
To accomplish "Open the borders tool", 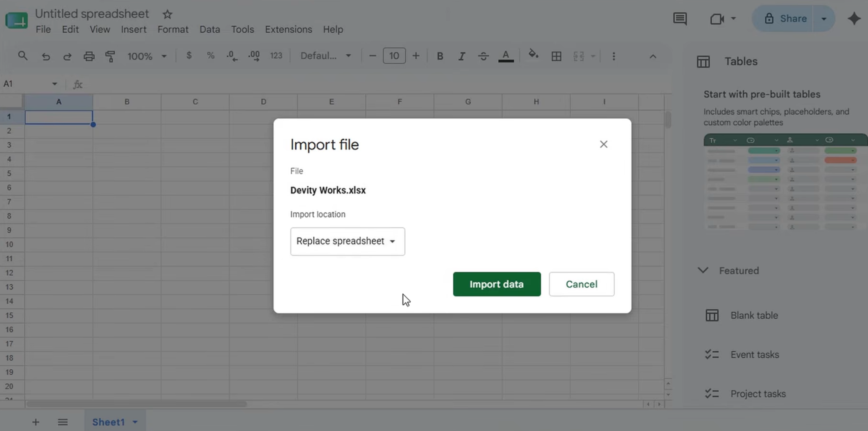I will pos(556,56).
